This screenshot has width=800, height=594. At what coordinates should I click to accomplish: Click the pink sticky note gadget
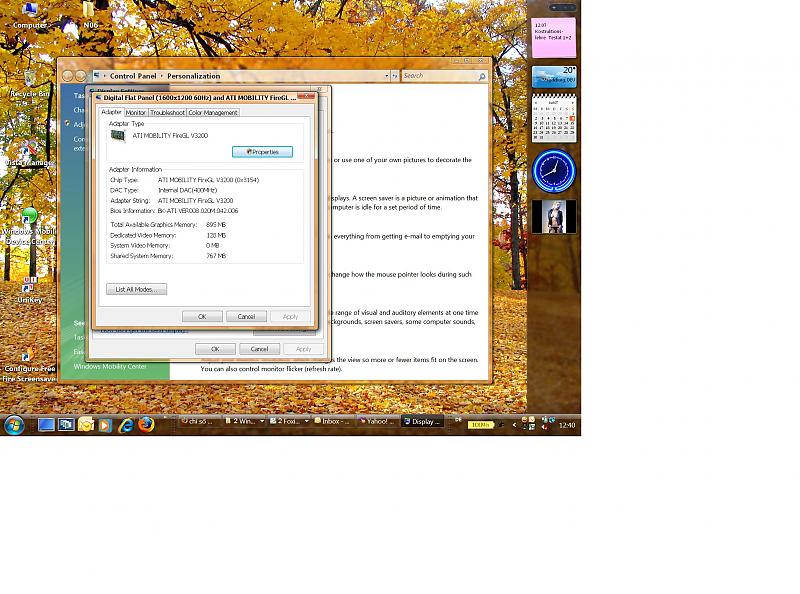[553, 38]
